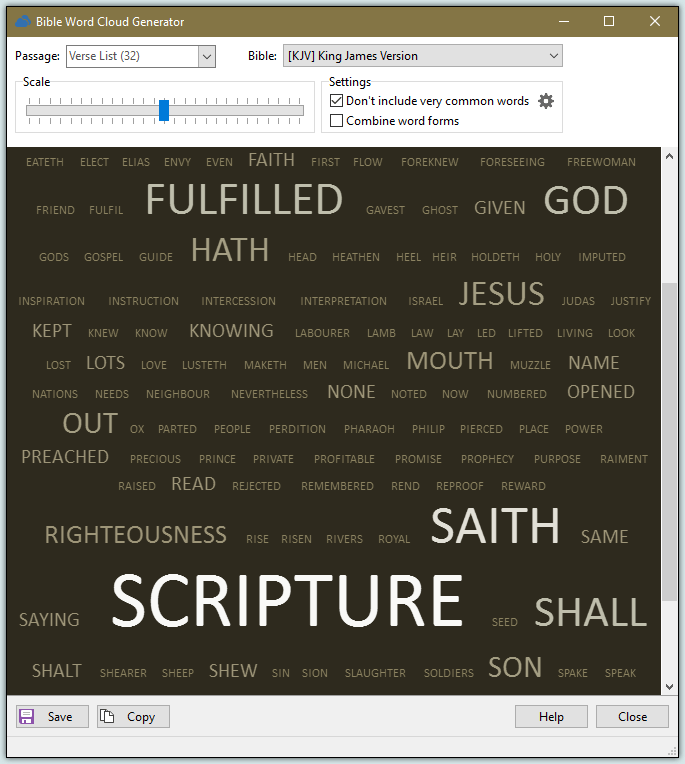Click the word LOTS in the cloud
Screen dimensions: 685x764
pyautogui.click(x=105, y=363)
